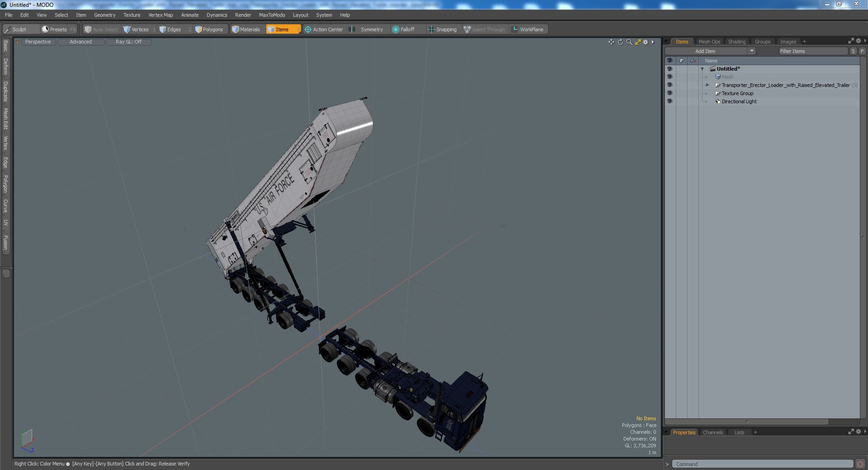Expand the Transporter_Erector_Loader group
868x470 pixels.
pos(708,85)
